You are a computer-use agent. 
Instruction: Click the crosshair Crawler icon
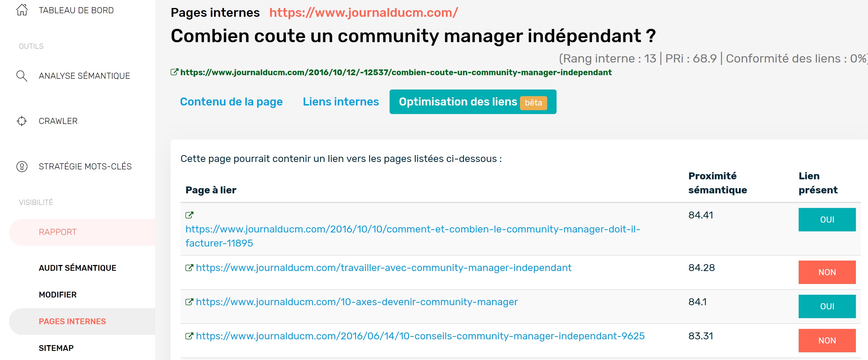(x=22, y=121)
